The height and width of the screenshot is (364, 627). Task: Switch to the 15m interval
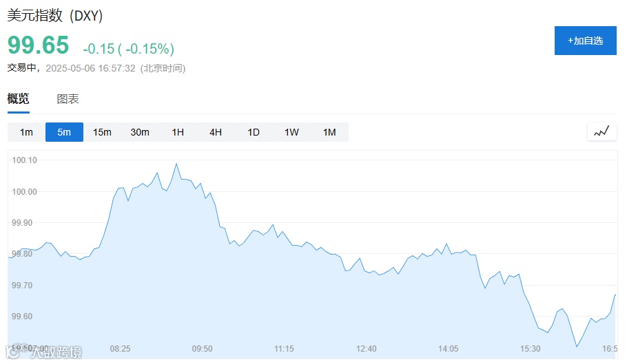pos(102,132)
